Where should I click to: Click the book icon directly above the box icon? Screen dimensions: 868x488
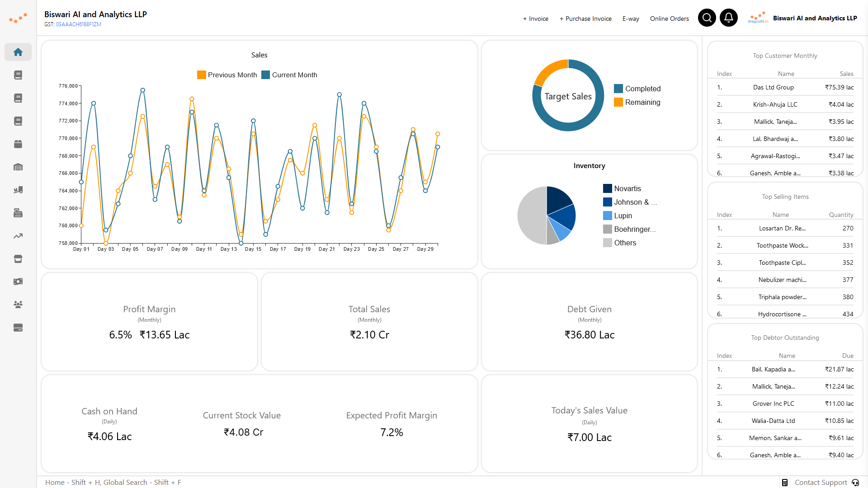18,121
